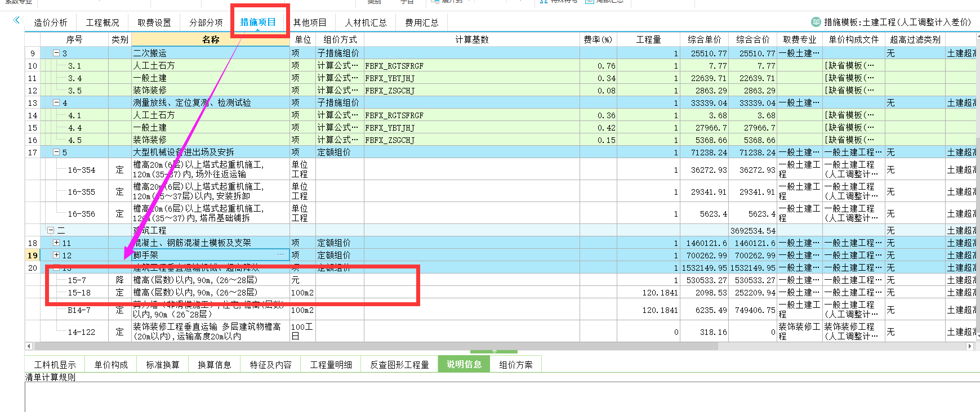Click row number 19 header

[x=33, y=255]
